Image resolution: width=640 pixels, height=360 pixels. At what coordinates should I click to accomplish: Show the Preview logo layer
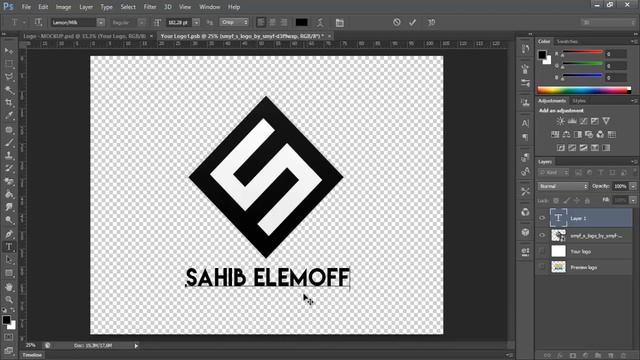(x=542, y=267)
